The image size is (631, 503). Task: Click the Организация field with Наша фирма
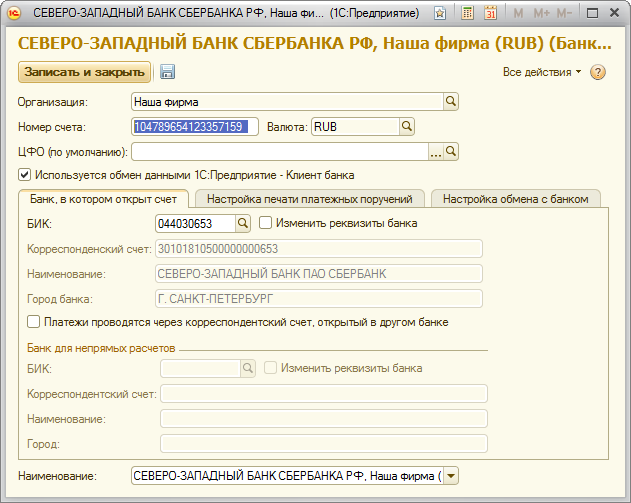pos(288,102)
